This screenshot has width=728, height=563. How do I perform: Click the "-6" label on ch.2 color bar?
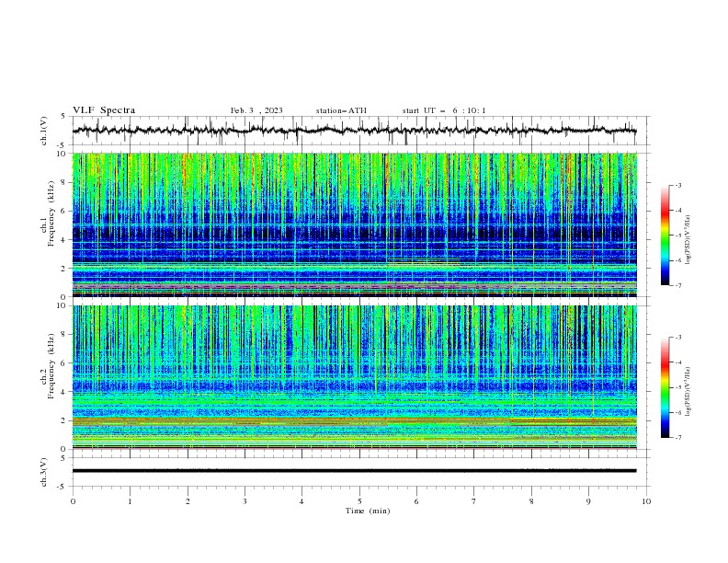point(677,412)
